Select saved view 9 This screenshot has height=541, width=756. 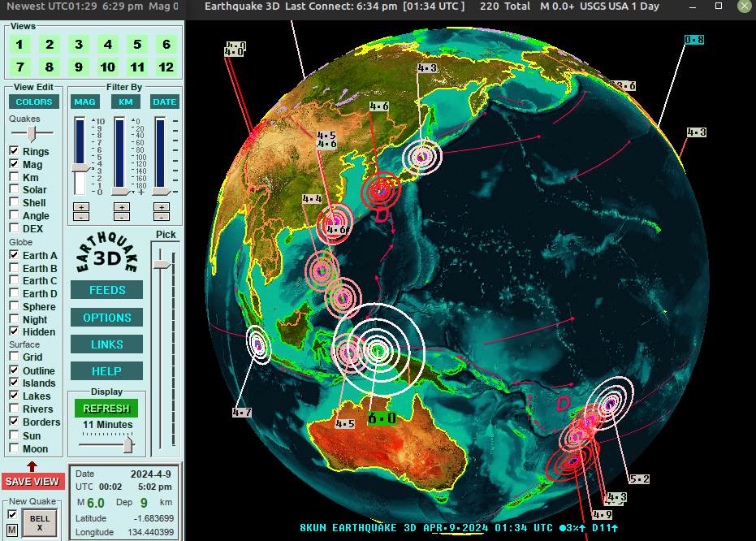[79, 67]
